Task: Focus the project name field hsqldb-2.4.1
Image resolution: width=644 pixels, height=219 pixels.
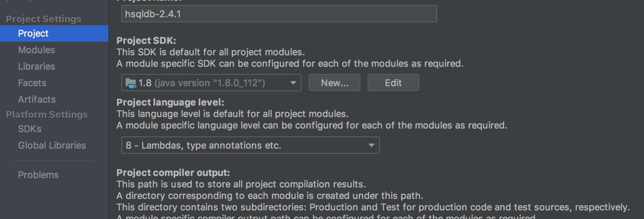Action: 279,14
